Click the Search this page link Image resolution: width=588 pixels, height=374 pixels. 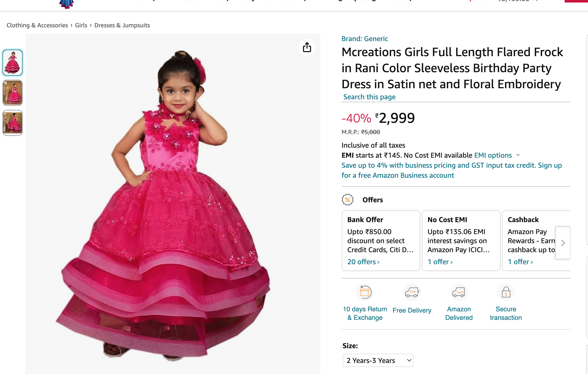369,97
